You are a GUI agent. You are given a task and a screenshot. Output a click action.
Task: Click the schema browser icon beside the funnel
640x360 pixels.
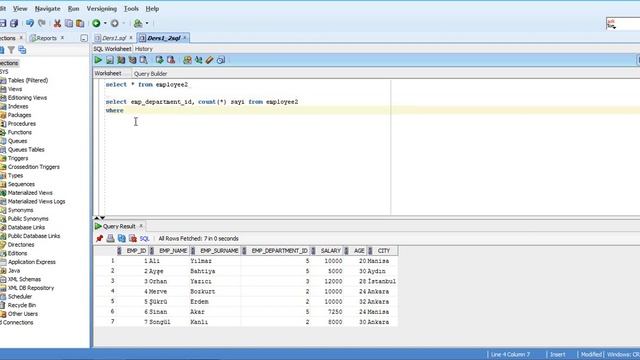(22, 50)
